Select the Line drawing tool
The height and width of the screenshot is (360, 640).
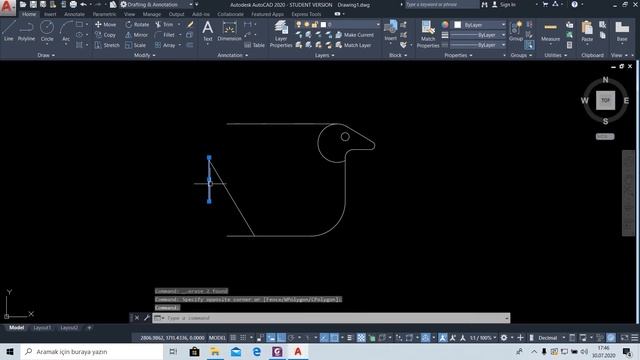click(9, 31)
